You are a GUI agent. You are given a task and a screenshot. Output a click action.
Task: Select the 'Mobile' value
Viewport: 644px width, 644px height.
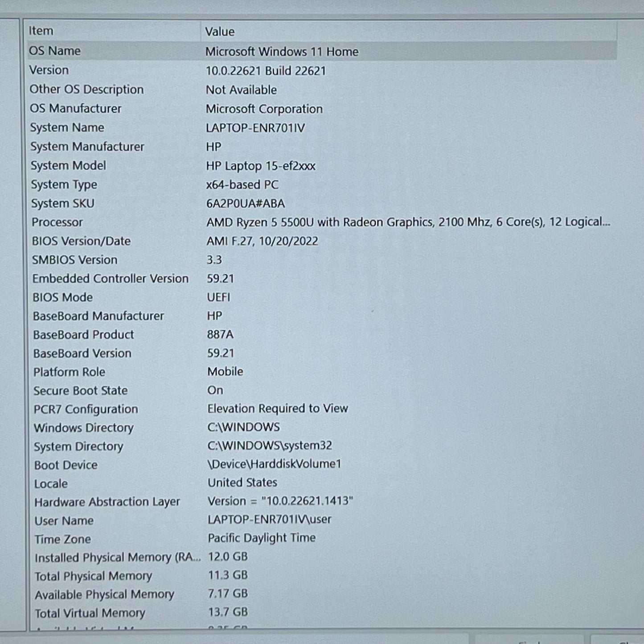point(226,372)
